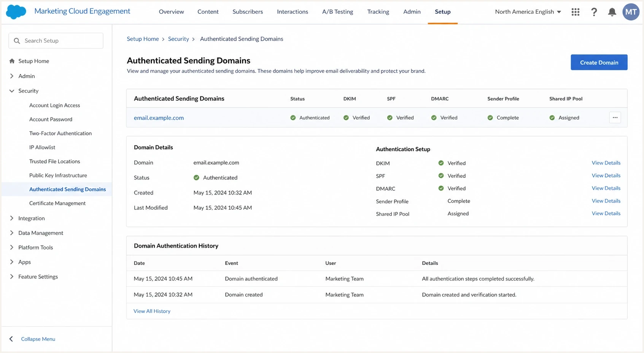
Task: Open Trusted File Locations in sidebar
Action: click(x=55, y=161)
